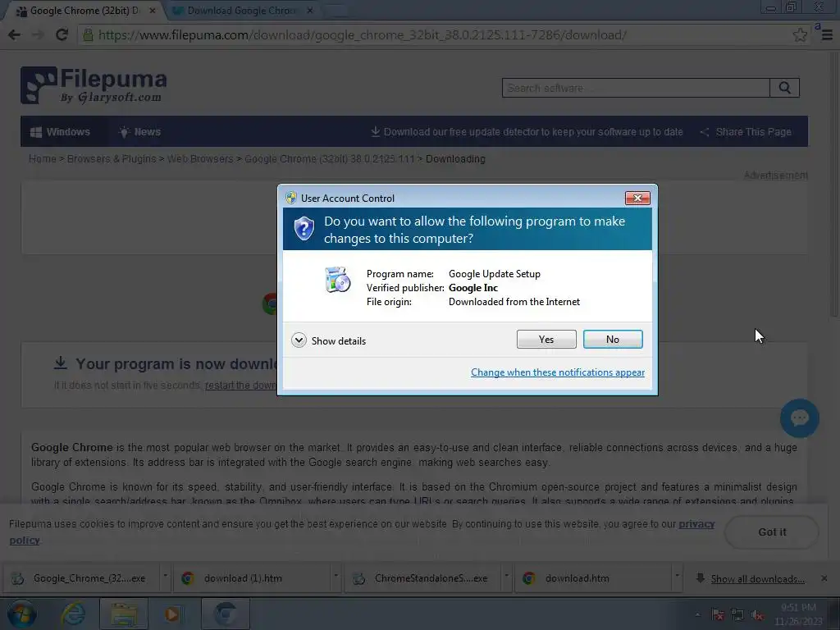Open the Windows Start button

click(x=22, y=614)
